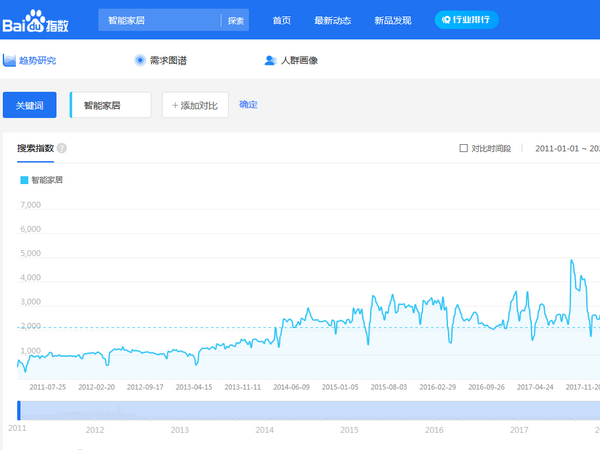Toggle the 智能家居 legend series marker
The height and width of the screenshot is (450, 600).
click(x=24, y=180)
